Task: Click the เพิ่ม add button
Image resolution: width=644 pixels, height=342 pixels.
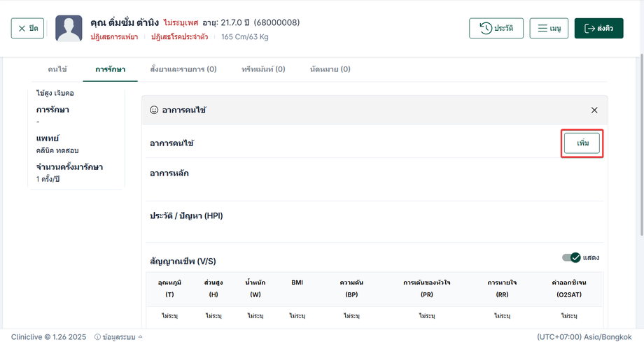Action: 582,143
